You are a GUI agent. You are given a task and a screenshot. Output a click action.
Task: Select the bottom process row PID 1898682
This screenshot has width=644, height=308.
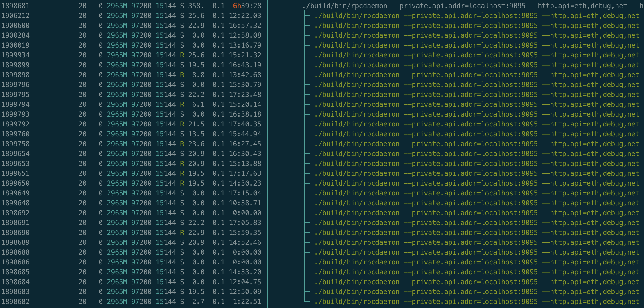pyautogui.click(x=16, y=301)
